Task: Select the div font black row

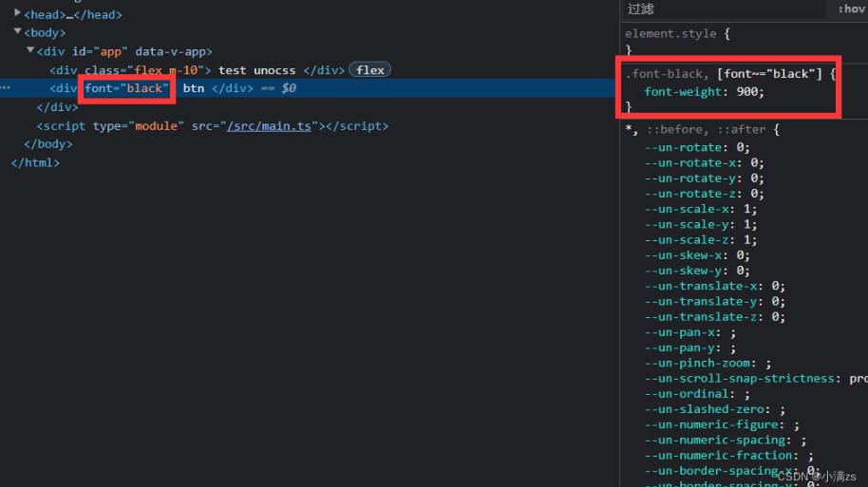Action: 309,88
